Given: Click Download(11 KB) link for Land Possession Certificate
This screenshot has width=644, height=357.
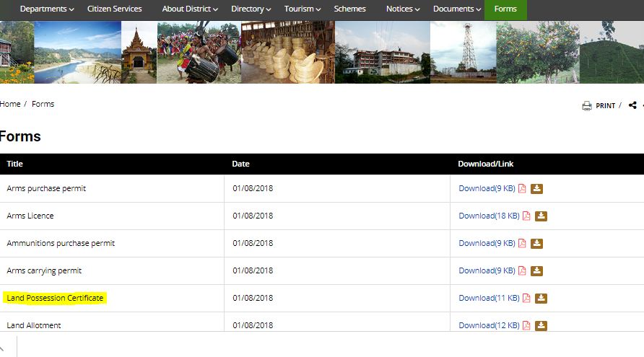Looking at the screenshot, I should click(489, 299).
